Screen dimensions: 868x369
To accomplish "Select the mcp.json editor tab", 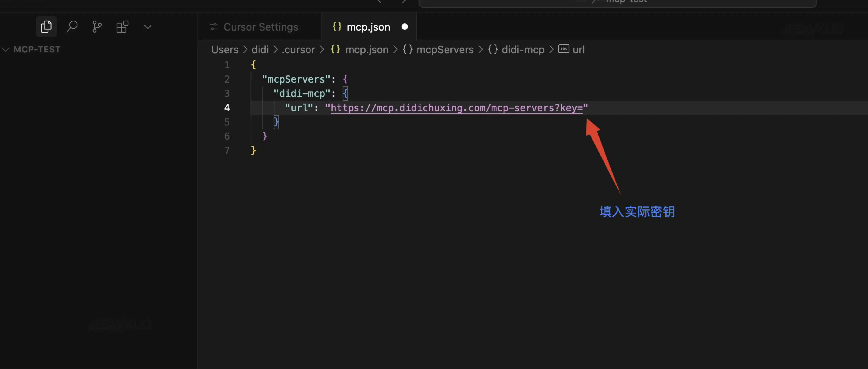I will pyautogui.click(x=368, y=27).
